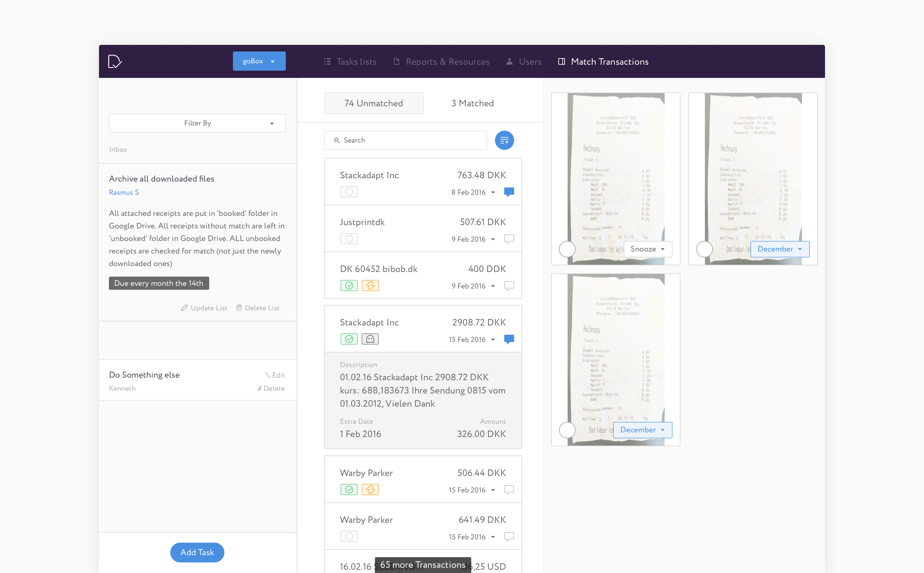Image resolution: width=924 pixels, height=573 pixels.
Task: Open Reports & Resources menu
Action: [442, 61]
